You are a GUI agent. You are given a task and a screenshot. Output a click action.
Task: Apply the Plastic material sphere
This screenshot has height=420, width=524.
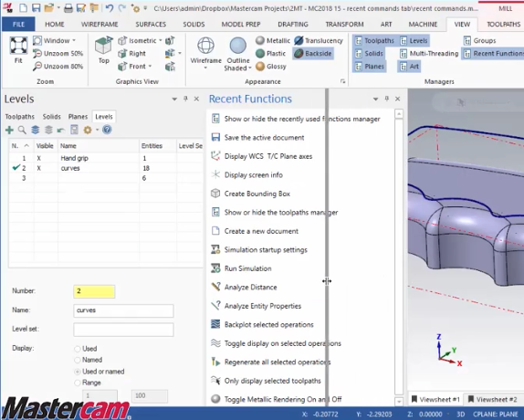pos(260,54)
